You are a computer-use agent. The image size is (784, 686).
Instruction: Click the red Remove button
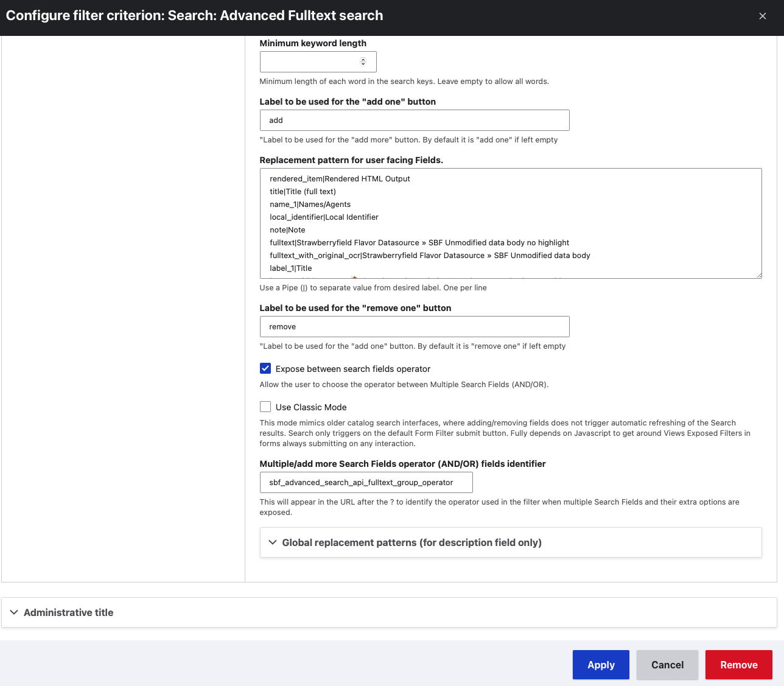coord(738,665)
